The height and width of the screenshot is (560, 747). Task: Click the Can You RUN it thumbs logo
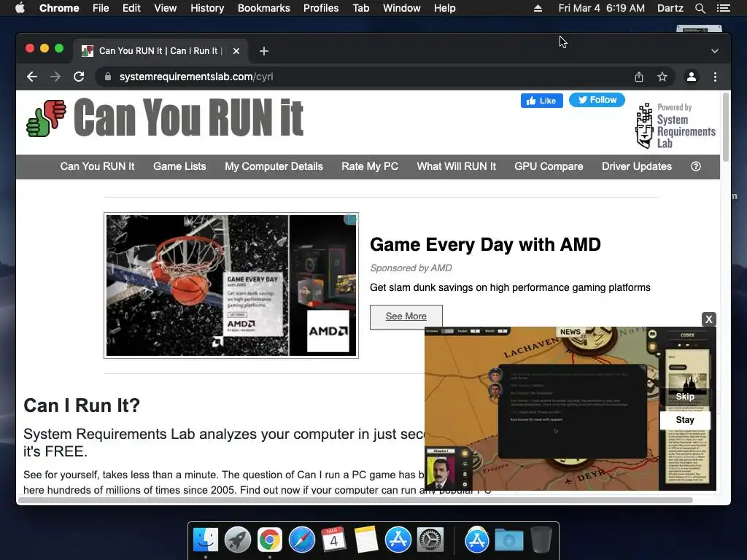point(46,118)
